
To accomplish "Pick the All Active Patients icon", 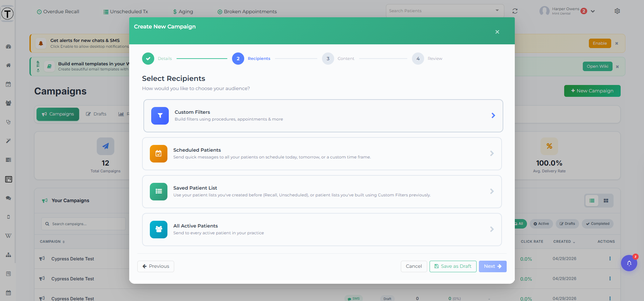I will tap(159, 230).
